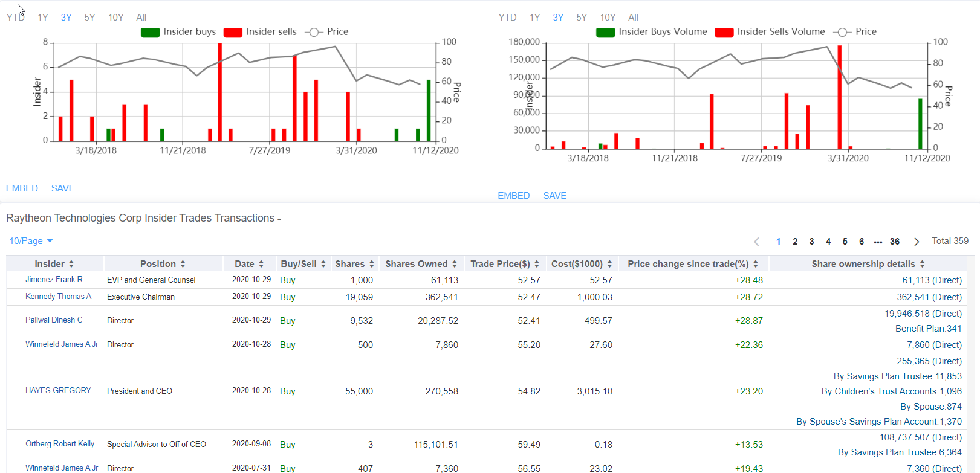Click green buy bar at 11/12/2020
This screenshot has height=473, width=980.
[x=429, y=111]
